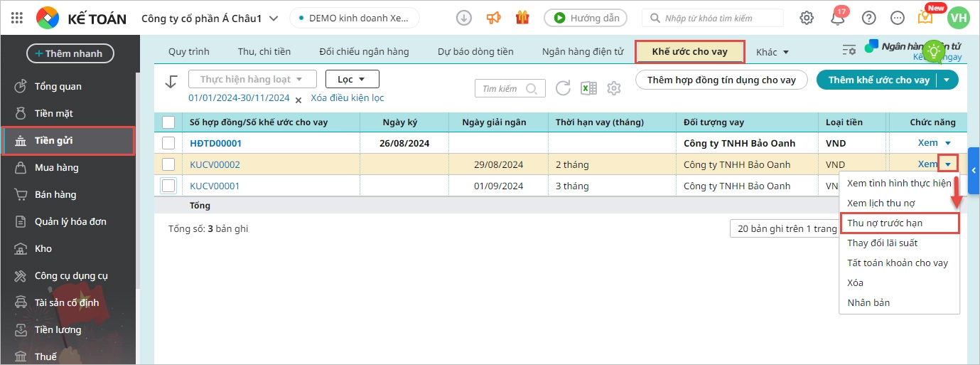Select the Khế ước cho vay tab
Viewport: 980px width, 365px height.
[x=689, y=52]
